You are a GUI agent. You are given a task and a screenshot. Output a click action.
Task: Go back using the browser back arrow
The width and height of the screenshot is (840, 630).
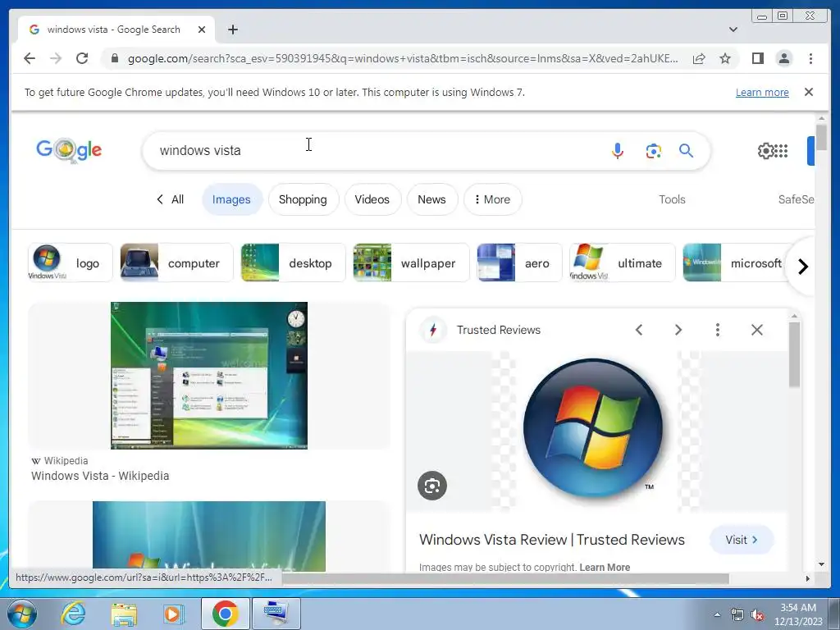tap(30, 58)
